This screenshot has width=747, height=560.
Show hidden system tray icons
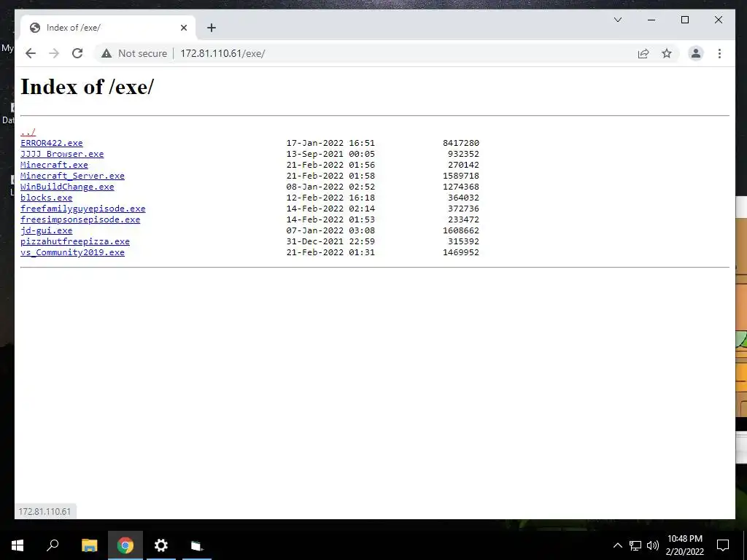(617, 545)
